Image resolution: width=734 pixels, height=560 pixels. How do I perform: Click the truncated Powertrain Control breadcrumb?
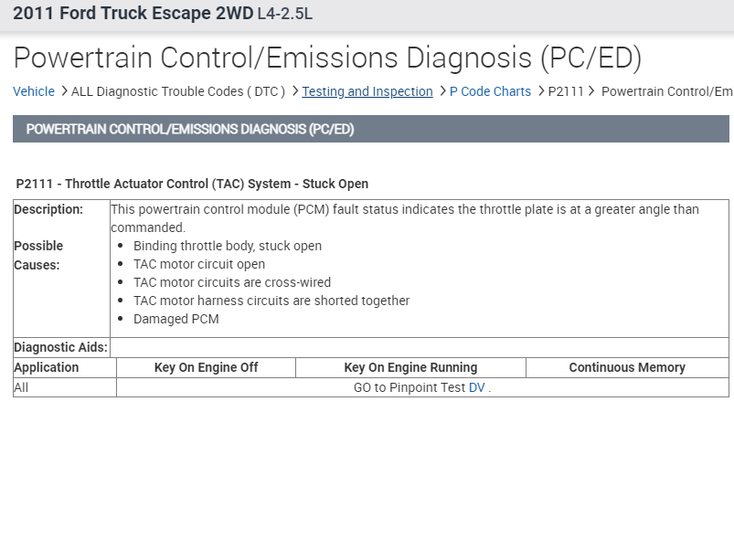(x=666, y=91)
